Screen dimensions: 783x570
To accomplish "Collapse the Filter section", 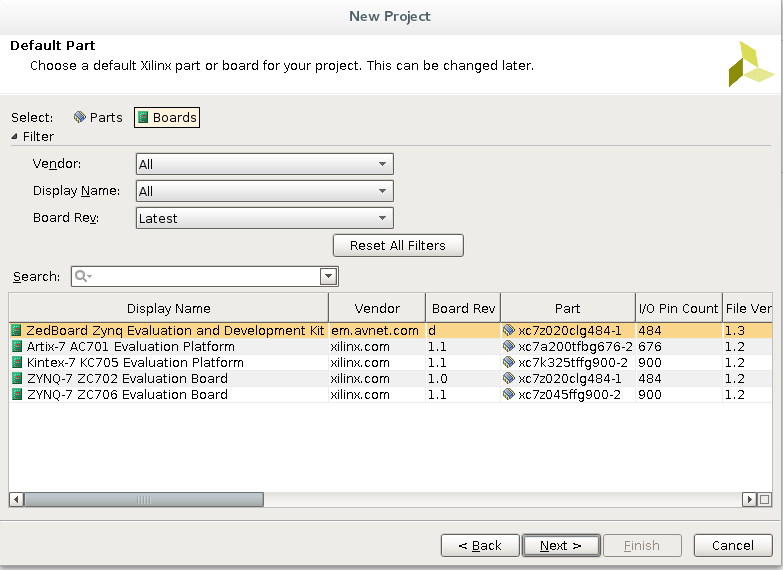I will click(14, 136).
